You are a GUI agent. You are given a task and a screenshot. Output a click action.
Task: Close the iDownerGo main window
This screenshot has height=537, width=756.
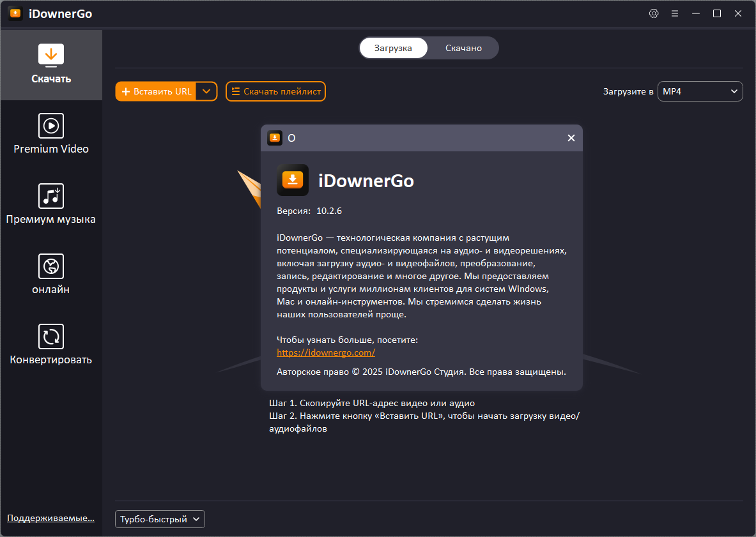click(x=738, y=13)
